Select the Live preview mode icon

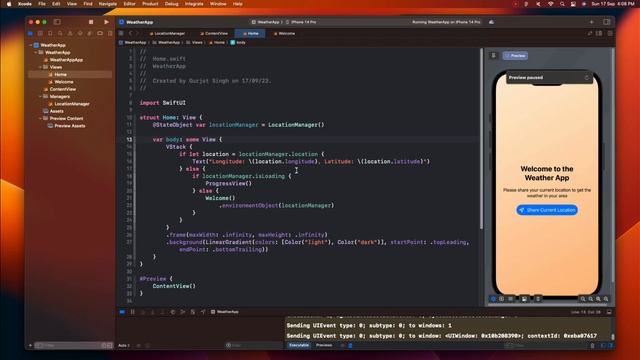click(493, 299)
